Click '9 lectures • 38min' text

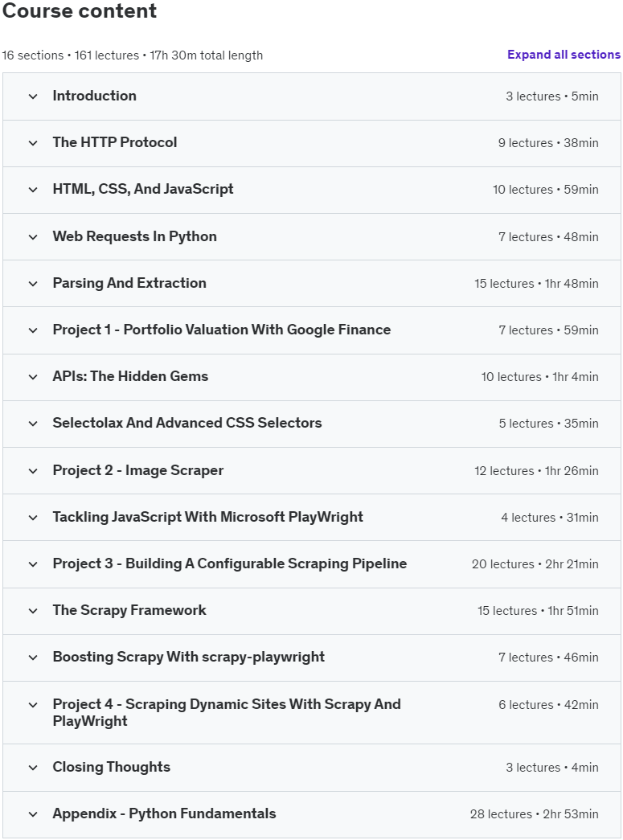tap(548, 143)
